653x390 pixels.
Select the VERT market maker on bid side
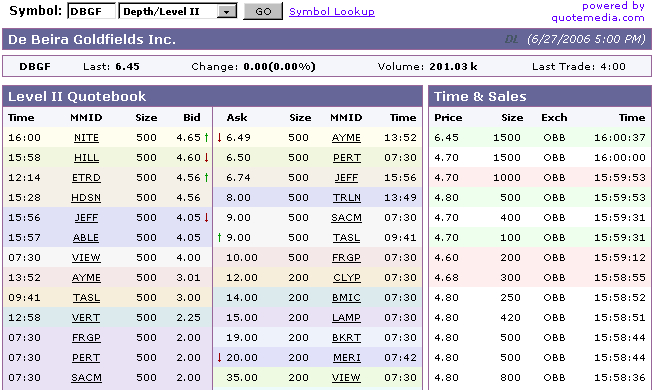(86, 318)
